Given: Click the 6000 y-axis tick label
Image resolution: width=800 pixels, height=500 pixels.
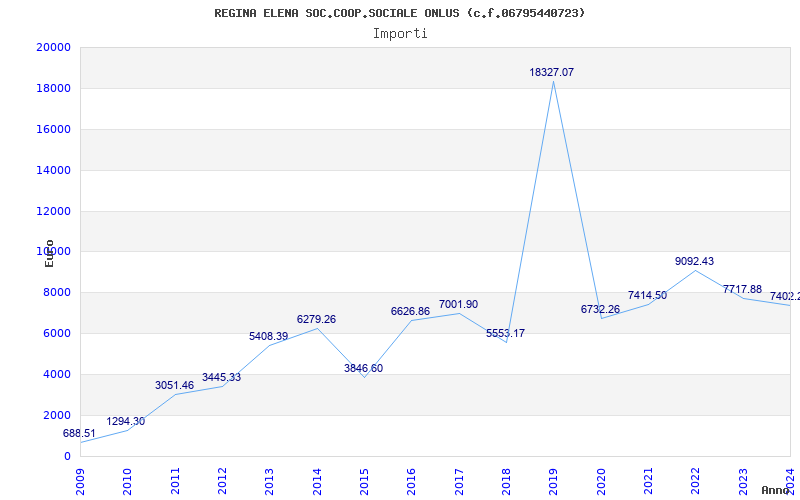Looking at the screenshot, I should (x=57, y=334).
